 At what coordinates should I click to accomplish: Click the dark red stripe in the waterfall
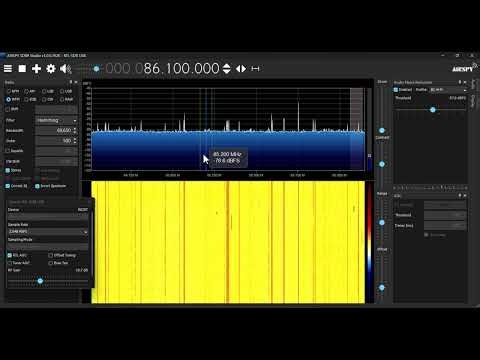pyautogui.click(x=228, y=242)
